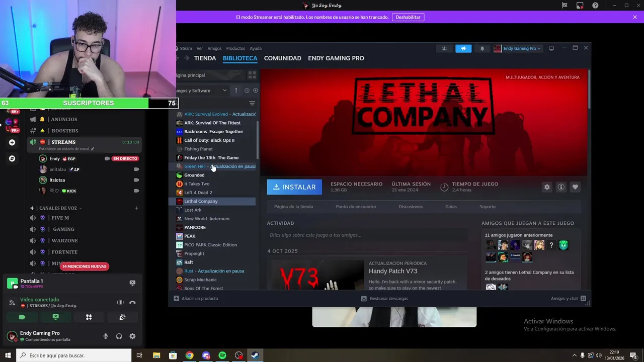
Task: Open Soporte link
Action: pyautogui.click(x=488, y=207)
